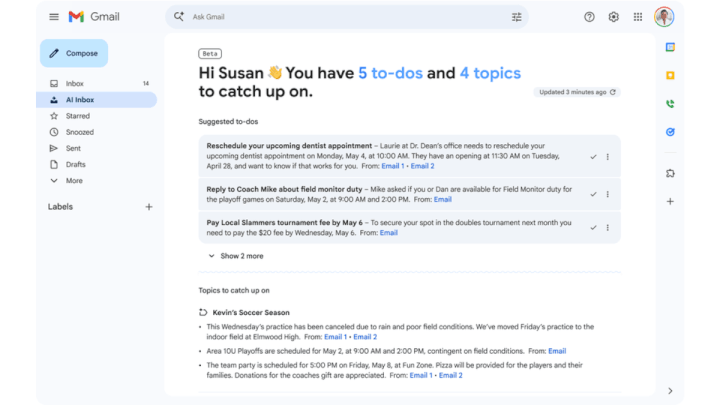Open Email link in Coach Mike to-do

pos(443,199)
